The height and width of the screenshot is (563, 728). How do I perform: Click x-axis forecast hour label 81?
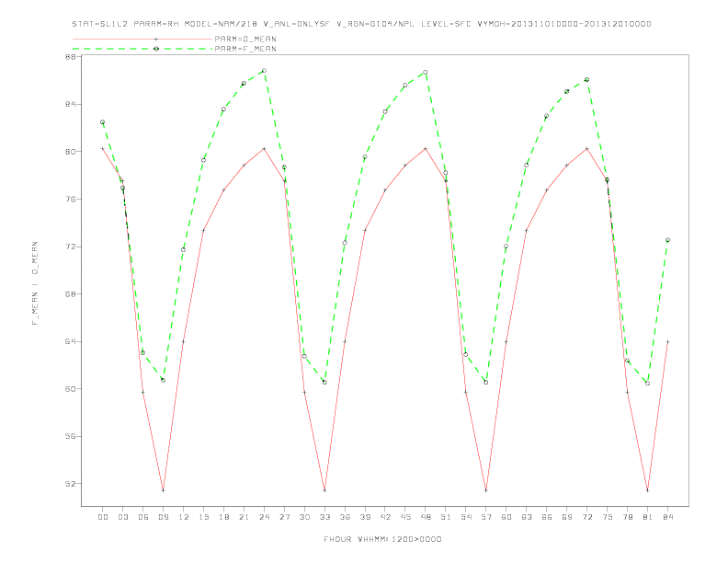click(648, 517)
